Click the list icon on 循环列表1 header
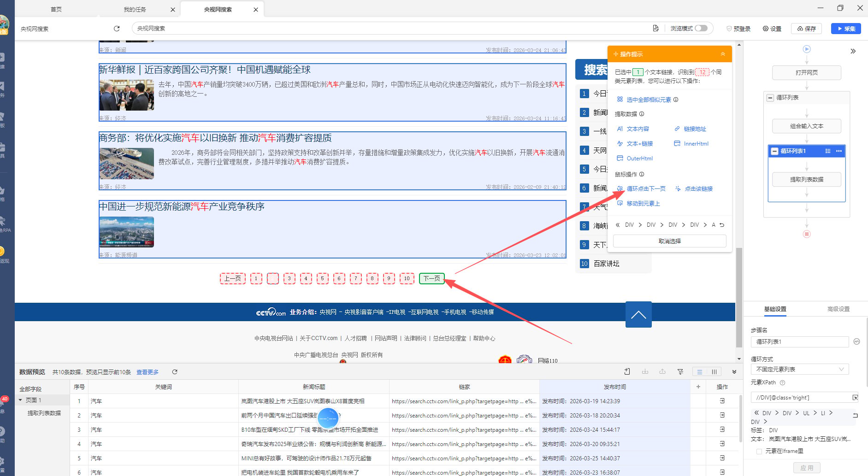The width and height of the screenshot is (868, 476). click(828, 151)
